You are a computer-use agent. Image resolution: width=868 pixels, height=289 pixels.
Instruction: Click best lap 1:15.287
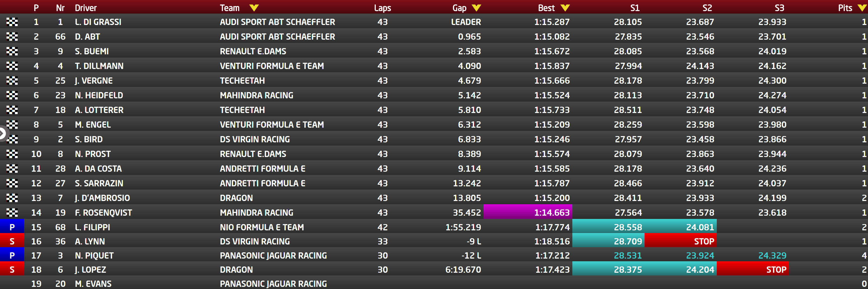pyautogui.click(x=552, y=22)
